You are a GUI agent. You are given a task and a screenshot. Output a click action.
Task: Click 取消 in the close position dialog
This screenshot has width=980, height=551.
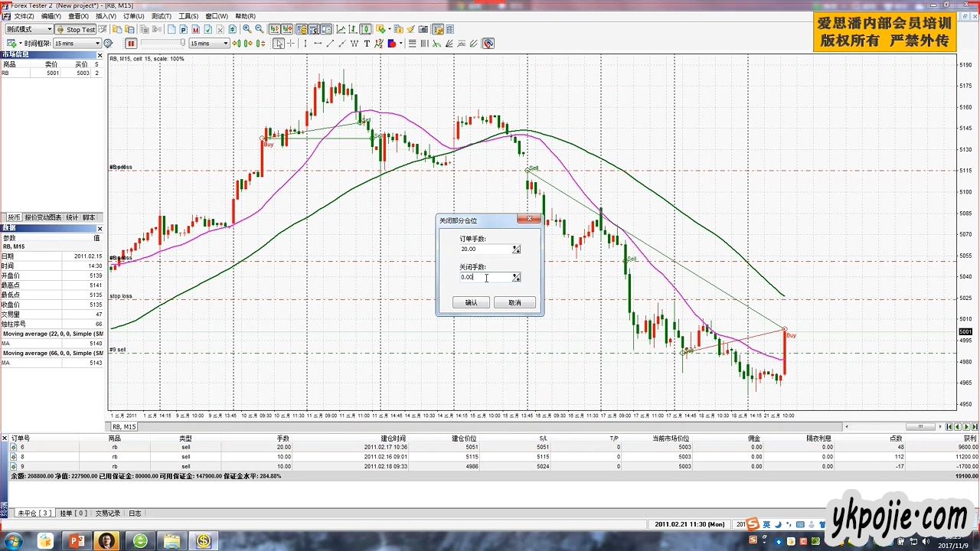pyautogui.click(x=514, y=303)
